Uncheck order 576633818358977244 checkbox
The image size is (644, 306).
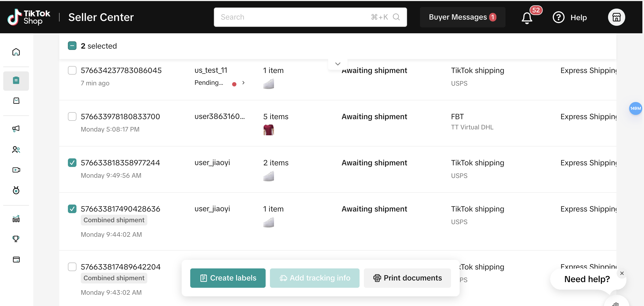point(72,163)
